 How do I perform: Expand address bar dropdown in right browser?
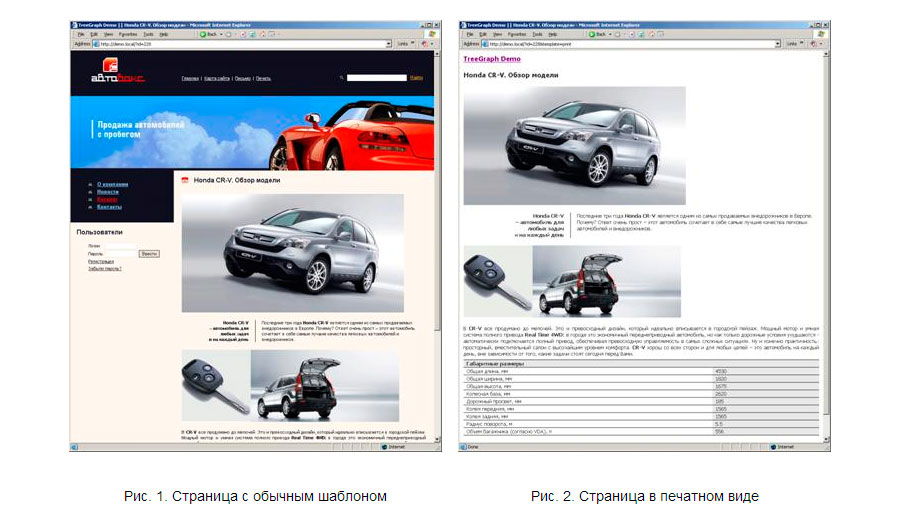point(777,44)
